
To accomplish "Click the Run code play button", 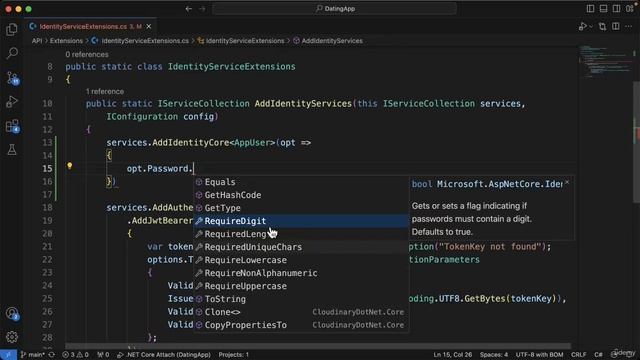I will (582, 27).
